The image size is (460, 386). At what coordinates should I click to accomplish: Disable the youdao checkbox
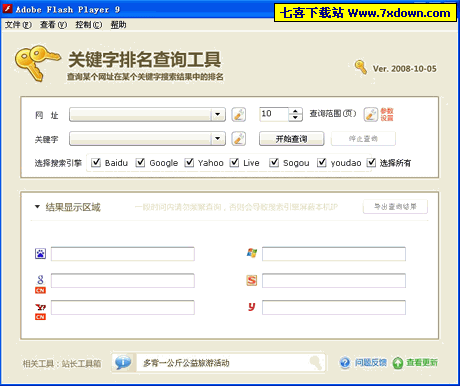tap(322, 162)
